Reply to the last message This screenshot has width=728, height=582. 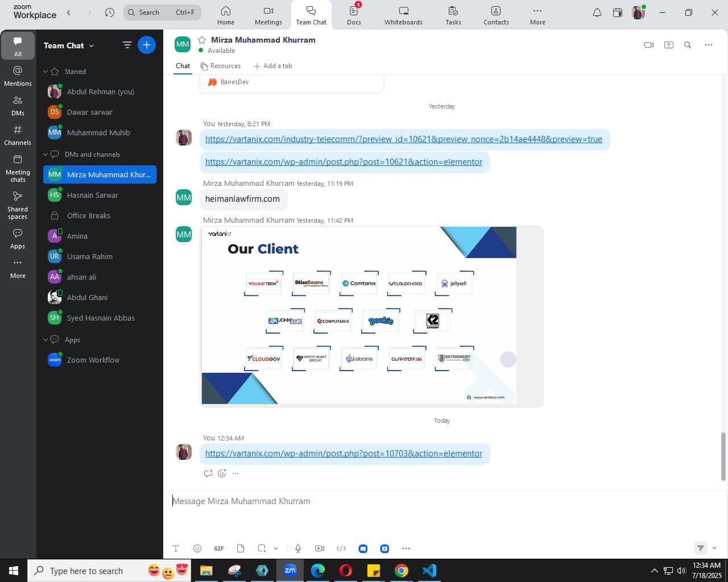208,473
